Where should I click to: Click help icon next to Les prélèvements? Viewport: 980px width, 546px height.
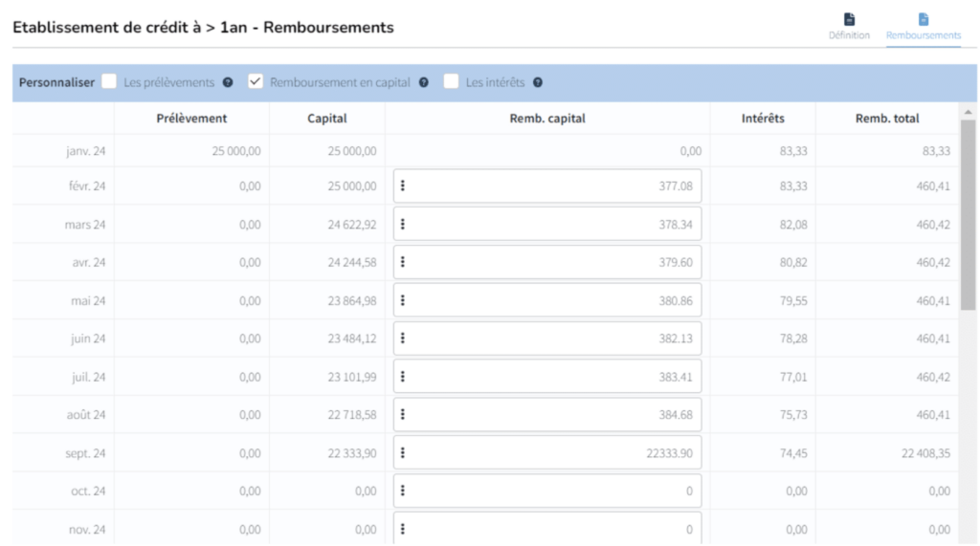[x=228, y=82]
